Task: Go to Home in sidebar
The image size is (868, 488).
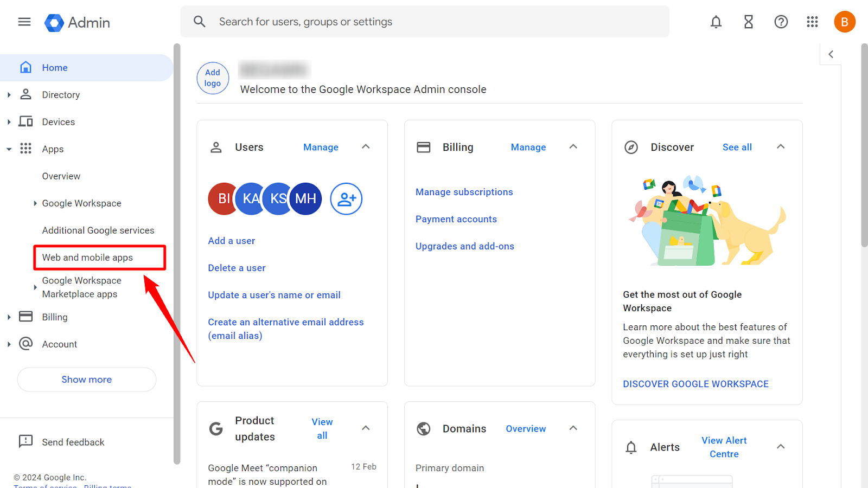Action: tap(86, 68)
